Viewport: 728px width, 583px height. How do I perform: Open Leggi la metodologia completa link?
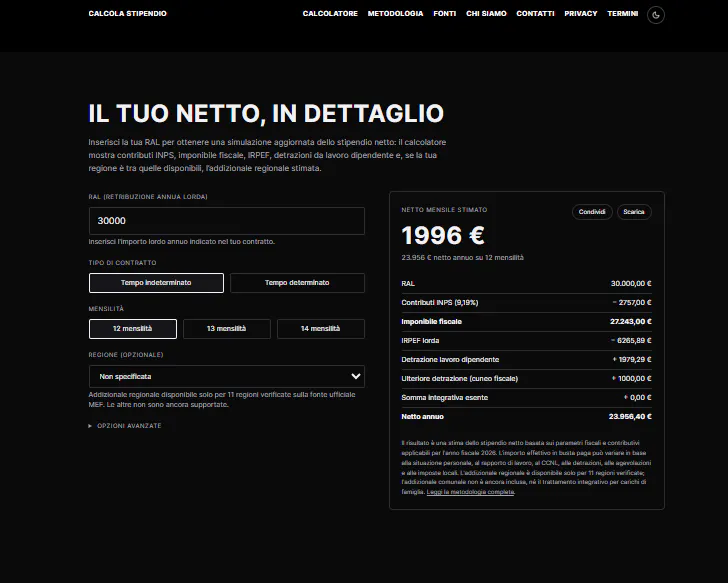tap(470, 492)
